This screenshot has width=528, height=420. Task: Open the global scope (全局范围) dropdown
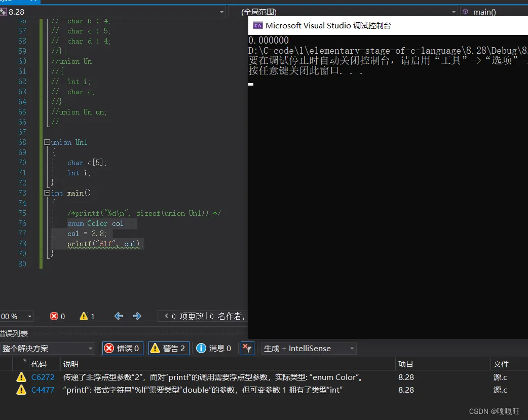[x=454, y=12]
